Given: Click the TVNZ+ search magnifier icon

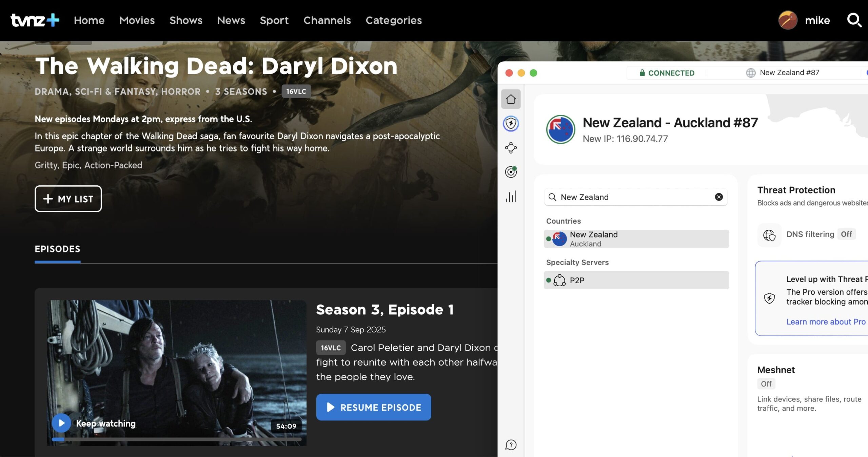Looking at the screenshot, I should 854,20.
